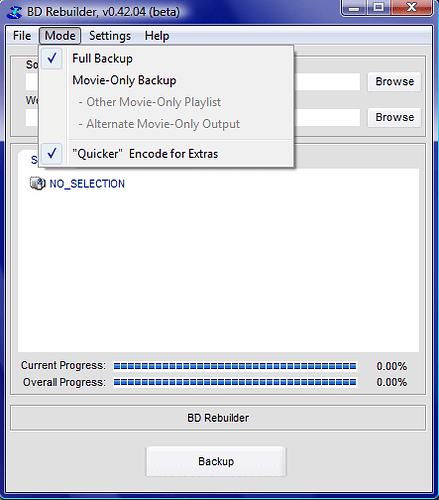
Task: Click the source path input field
Action: tap(327, 82)
